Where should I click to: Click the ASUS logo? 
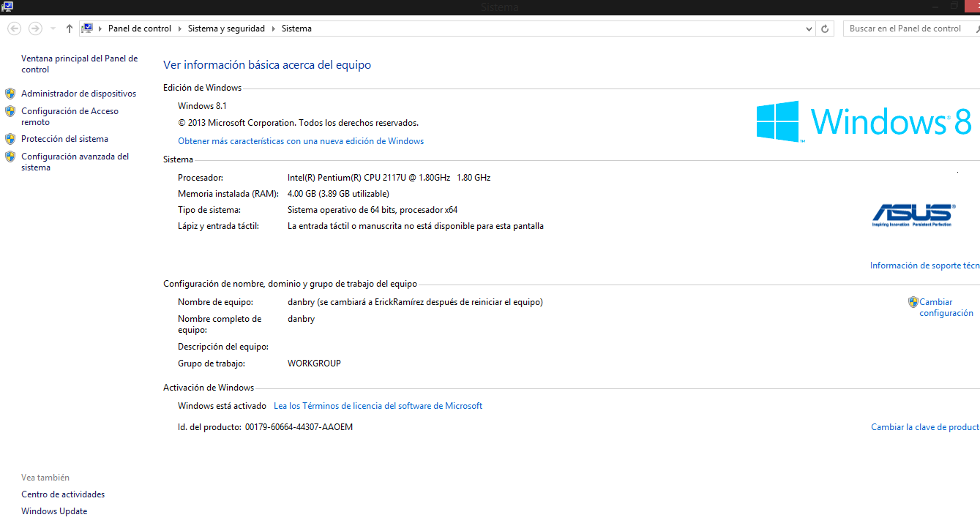click(912, 215)
